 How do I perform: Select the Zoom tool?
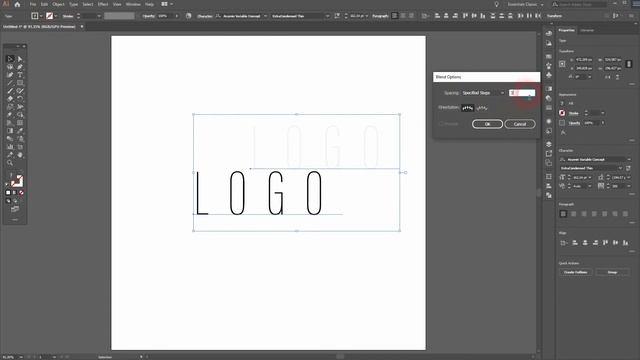coord(10,163)
